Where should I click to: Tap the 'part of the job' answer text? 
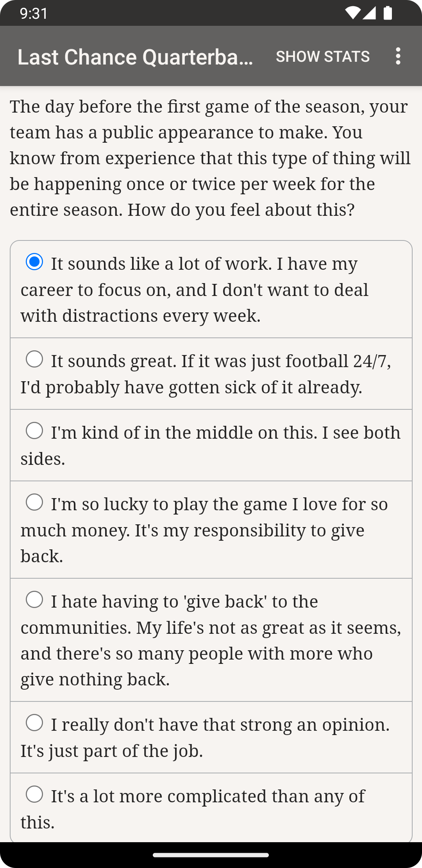pos(112,751)
